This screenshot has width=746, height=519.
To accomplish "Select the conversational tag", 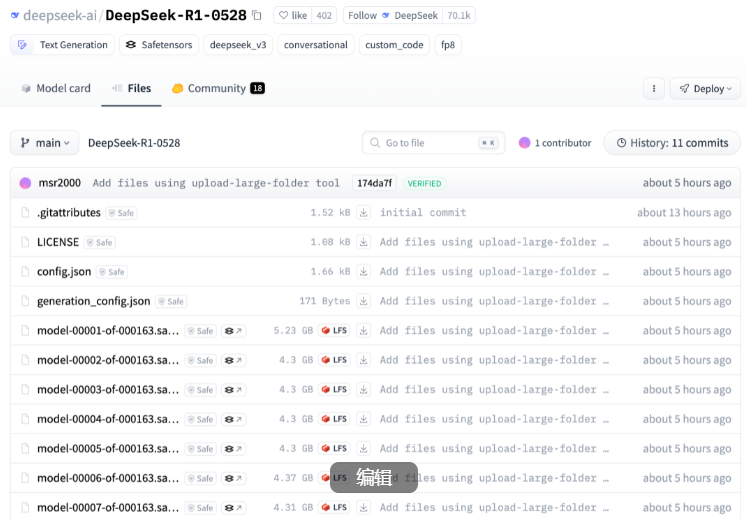I will pyautogui.click(x=316, y=45).
